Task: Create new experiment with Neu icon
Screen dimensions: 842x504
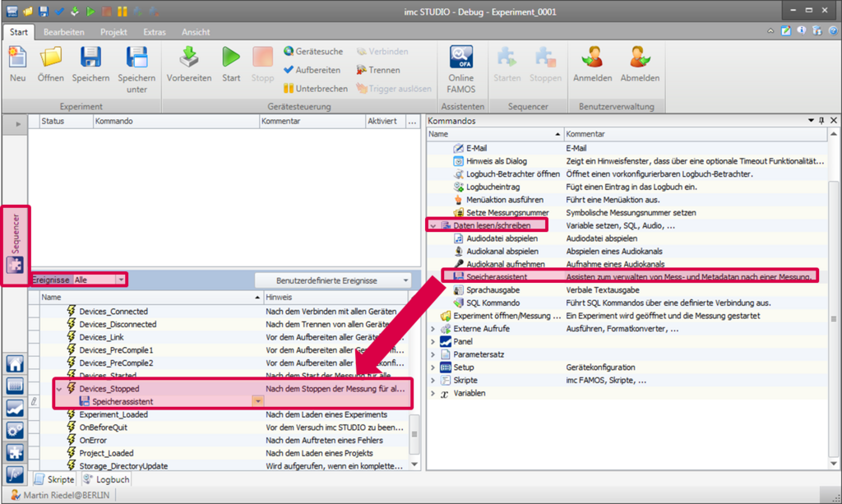Action: tap(17, 58)
